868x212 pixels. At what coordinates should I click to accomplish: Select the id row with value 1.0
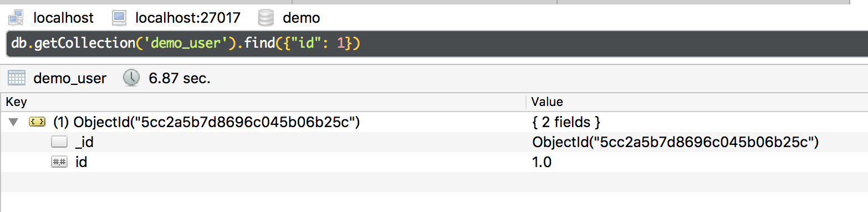434,163
